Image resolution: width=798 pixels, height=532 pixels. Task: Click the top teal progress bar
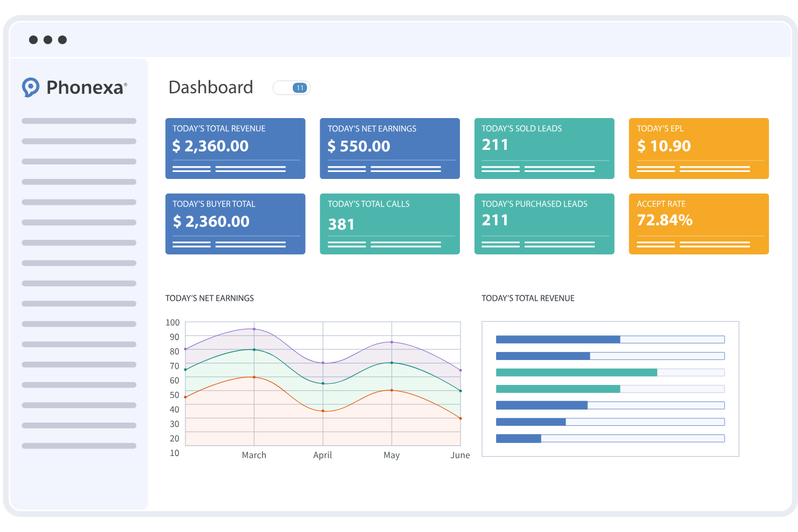point(576,372)
